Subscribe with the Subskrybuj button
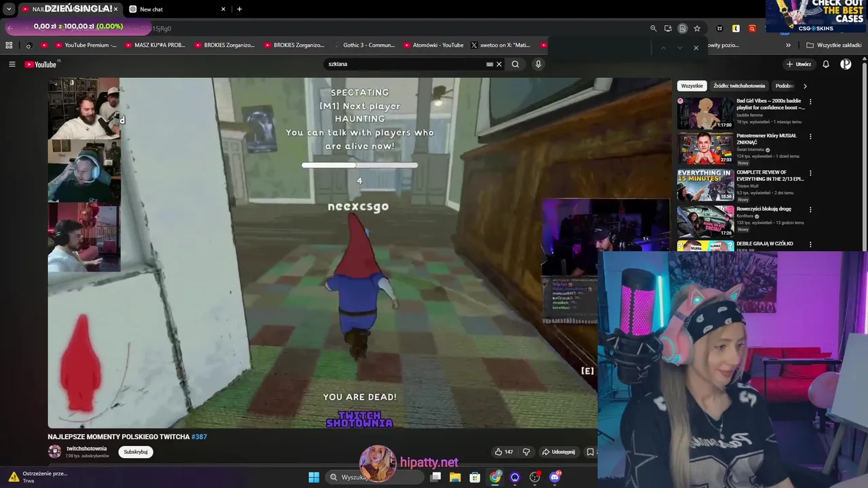 point(136,452)
